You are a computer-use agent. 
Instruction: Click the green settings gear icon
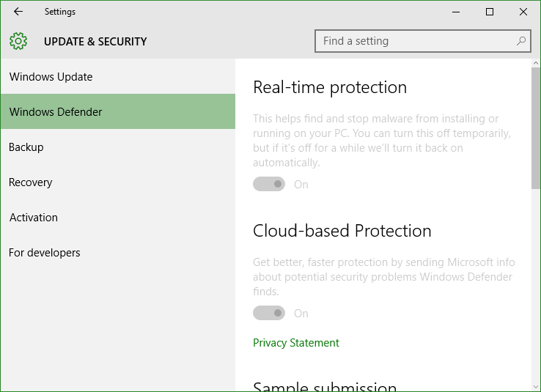pyautogui.click(x=18, y=41)
